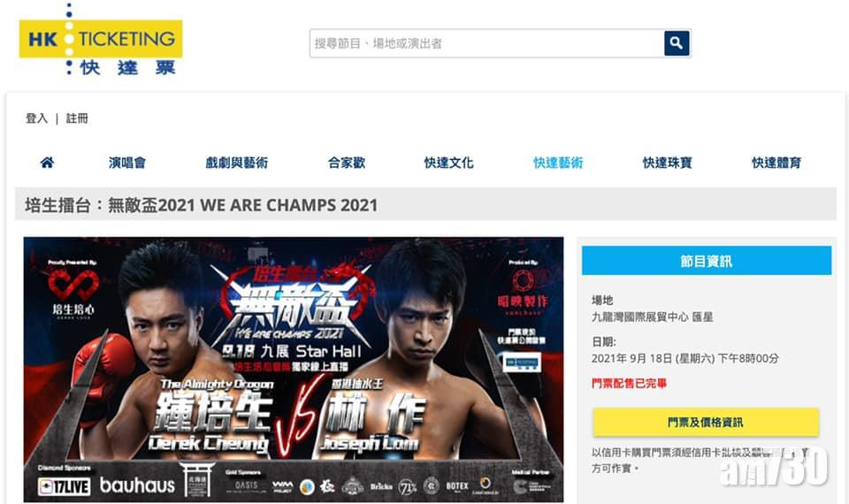Click the magnifier search button
This screenshot has width=849, height=504.
677,43
